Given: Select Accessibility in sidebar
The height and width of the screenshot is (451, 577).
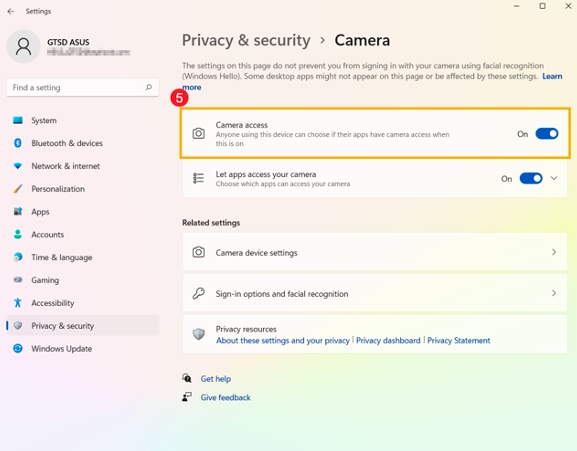Looking at the screenshot, I should pos(82,303).
